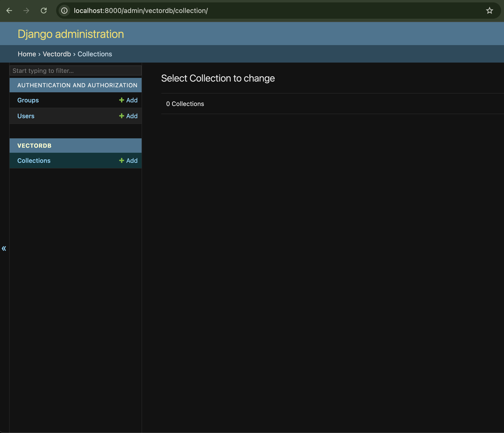Click the browser forward navigation arrow
The width and height of the screenshot is (504, 433).
point(26,11)
